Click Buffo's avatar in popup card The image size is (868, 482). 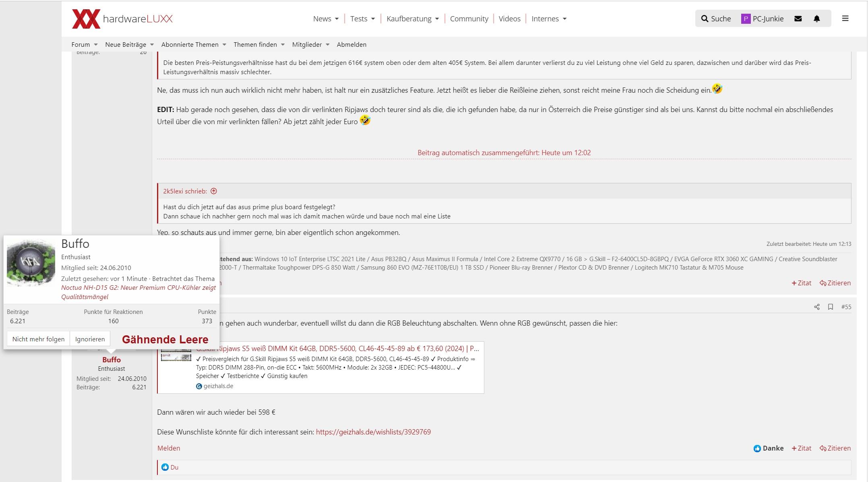(31, 262)
